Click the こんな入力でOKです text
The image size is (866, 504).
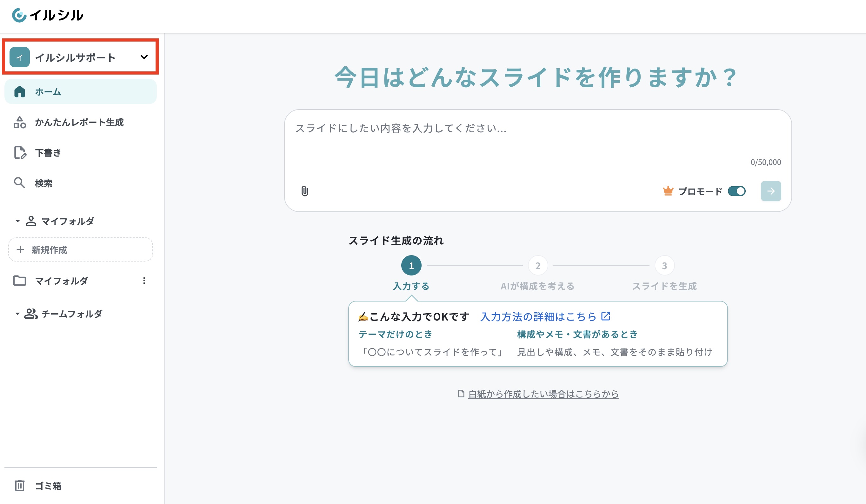419,316
